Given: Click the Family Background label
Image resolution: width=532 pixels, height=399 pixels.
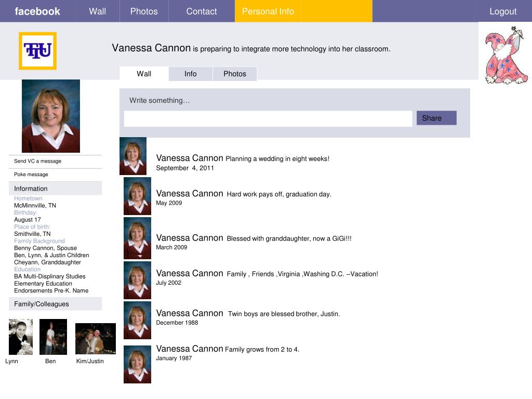Looking at the screenshot, I should tap(39, 241).
